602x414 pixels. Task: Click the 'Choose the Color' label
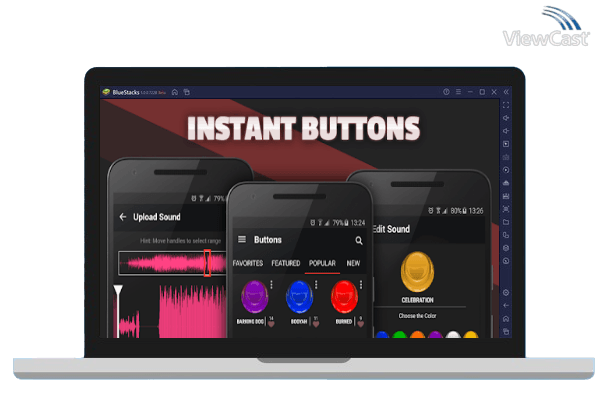tap(417, 316)
